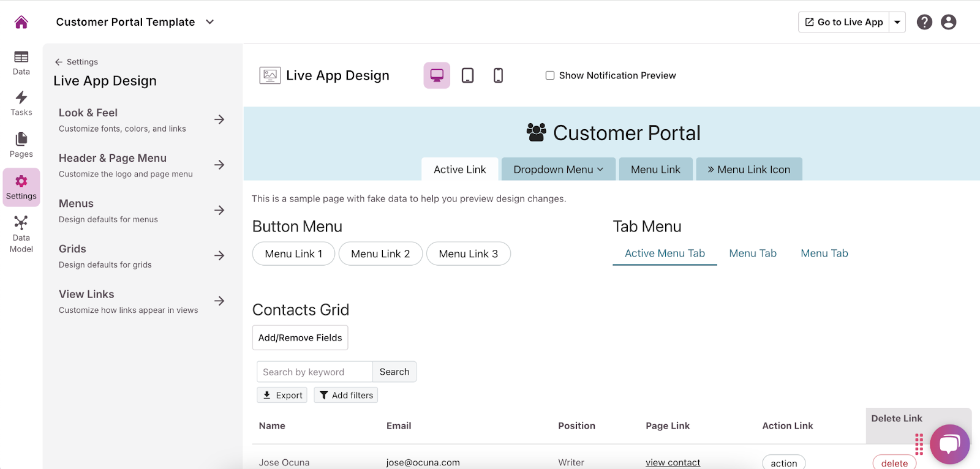This screenshot has width=980, height=469.
Task: Open the user account profile icon
Action: pos(948,22)
